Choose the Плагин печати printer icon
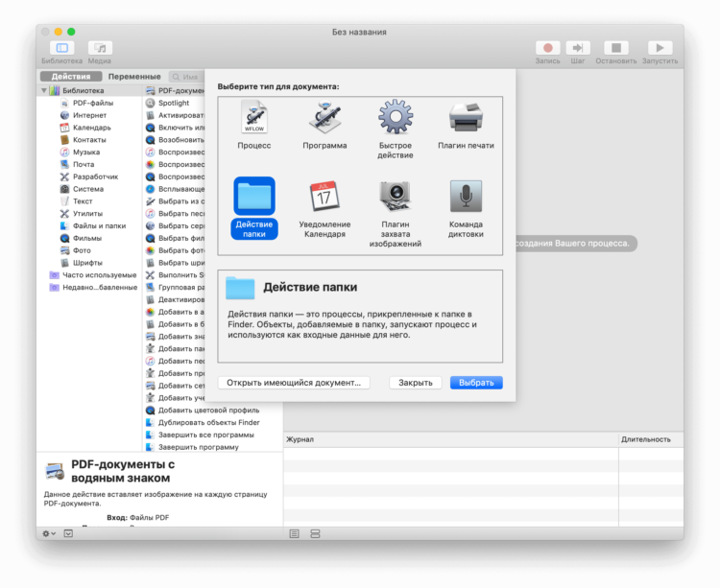Viewport: 720px width, 588px height. [x=466, y=117]
